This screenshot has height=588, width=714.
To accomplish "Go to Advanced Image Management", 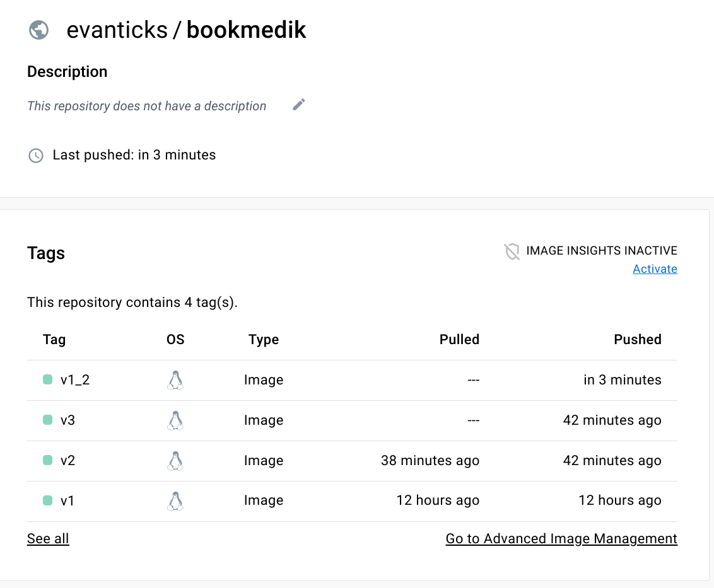I will click(x=561, y=539).
